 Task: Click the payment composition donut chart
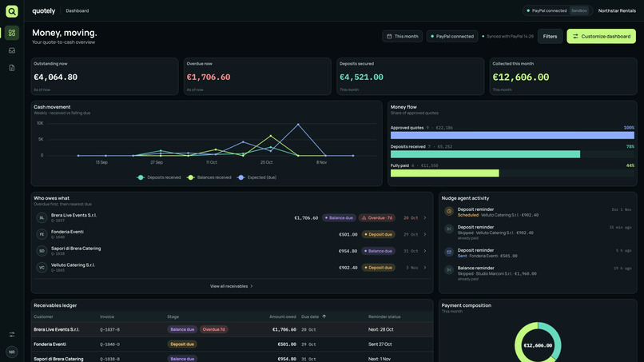click(x=538, y=343)
